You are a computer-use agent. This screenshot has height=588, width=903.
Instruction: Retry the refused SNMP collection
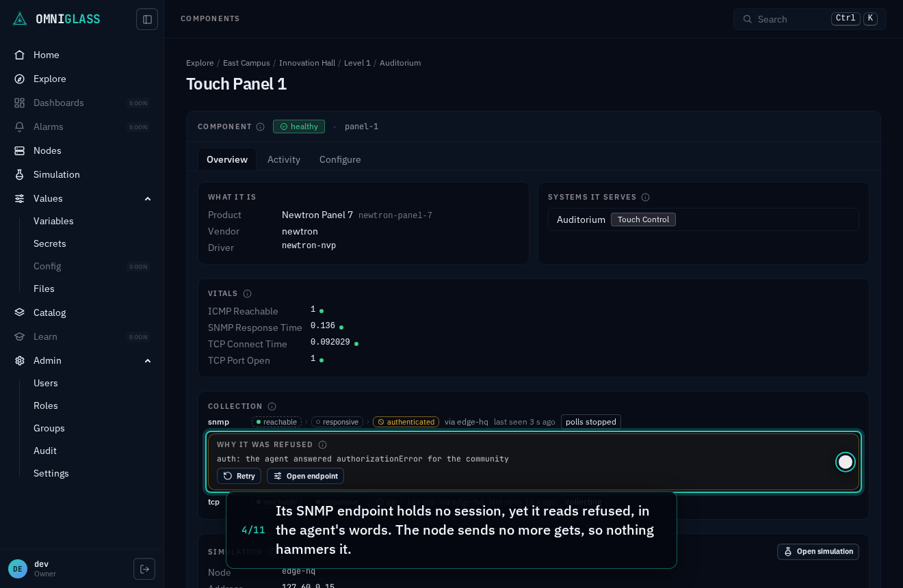(x=239, y=476)
